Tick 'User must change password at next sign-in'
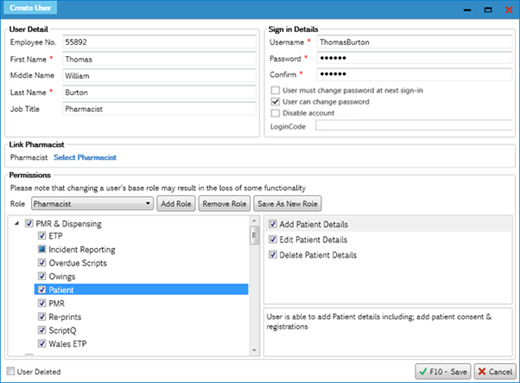The width and height of the screenshot is (520, 383). (275, 90)
